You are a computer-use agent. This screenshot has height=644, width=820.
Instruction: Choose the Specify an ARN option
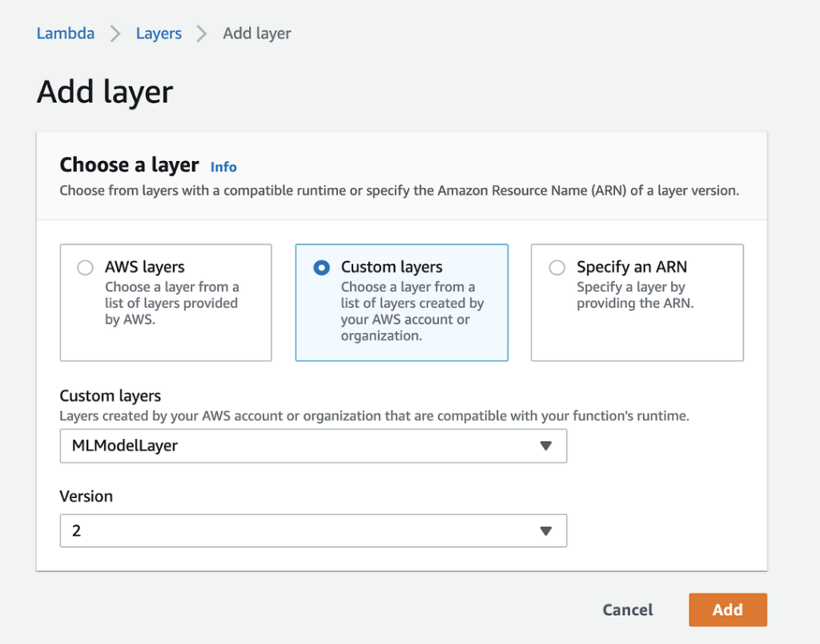click(x=557, y=268)
